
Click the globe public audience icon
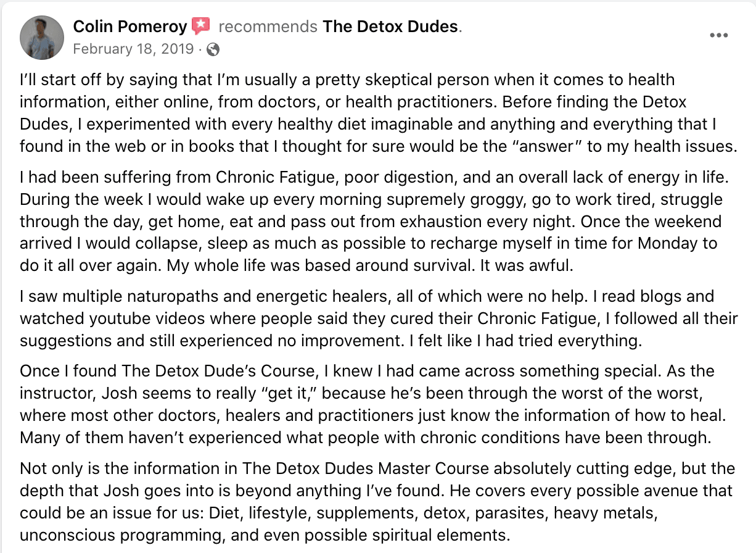[x=213, y=49]
